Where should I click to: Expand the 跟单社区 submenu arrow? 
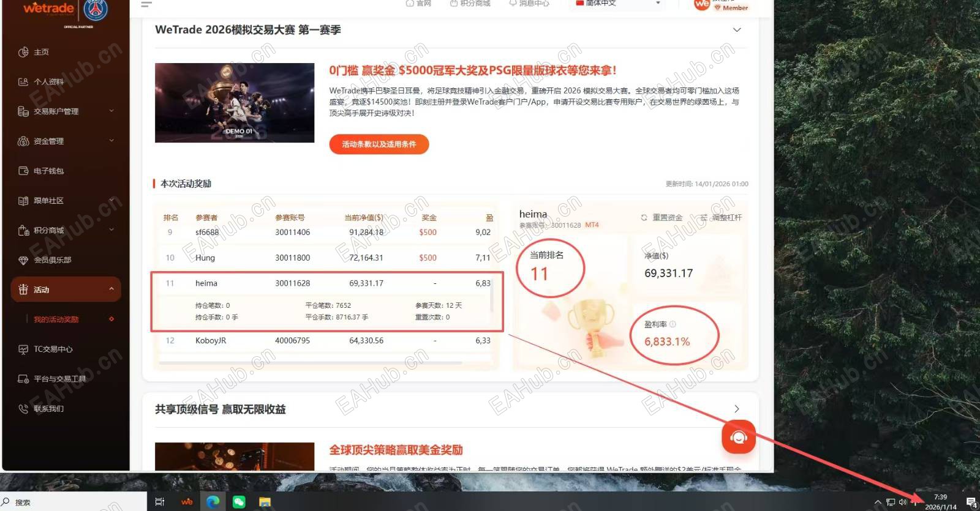pyautogui.click(x=111, y=200)
